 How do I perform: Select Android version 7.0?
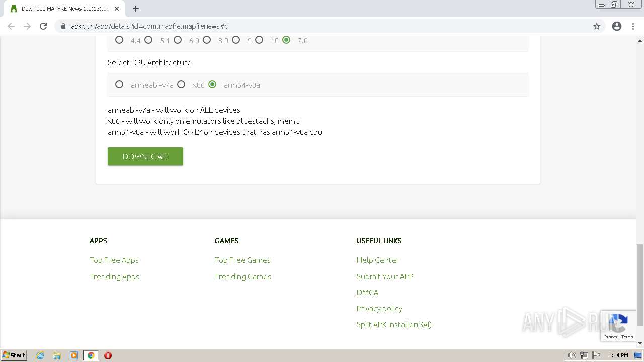point(286,40)
